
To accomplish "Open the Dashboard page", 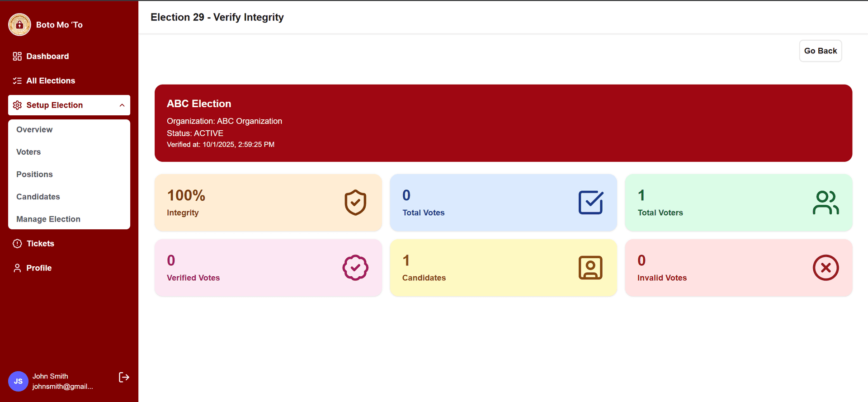I will (x=47, y=56).
